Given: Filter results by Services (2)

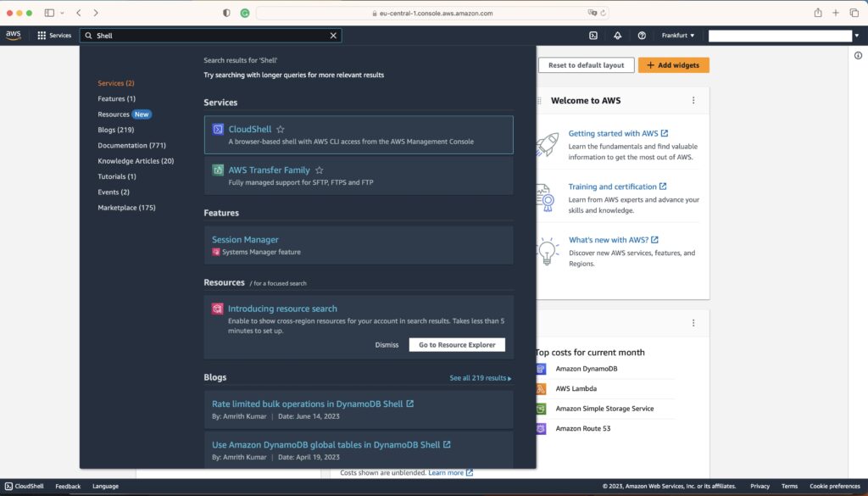Looking at the screenshot, I should 115,83.
